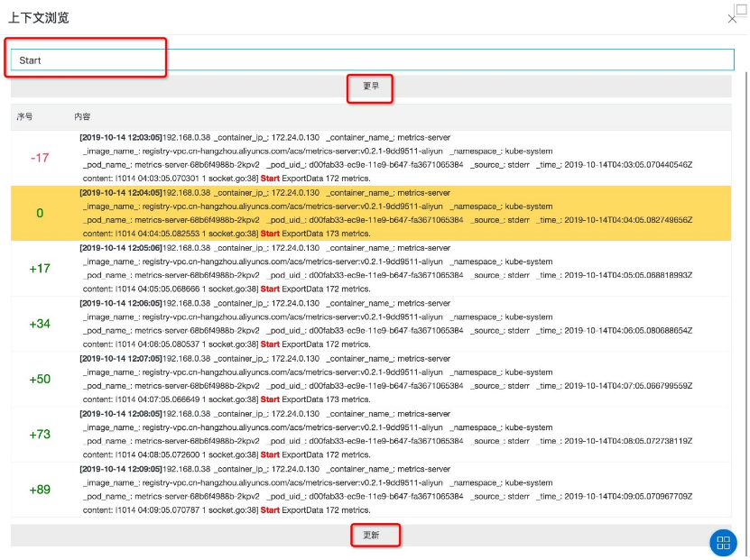750x560 pixels.
Task: Select the +89 sequence number
Action: coord(40,490)
